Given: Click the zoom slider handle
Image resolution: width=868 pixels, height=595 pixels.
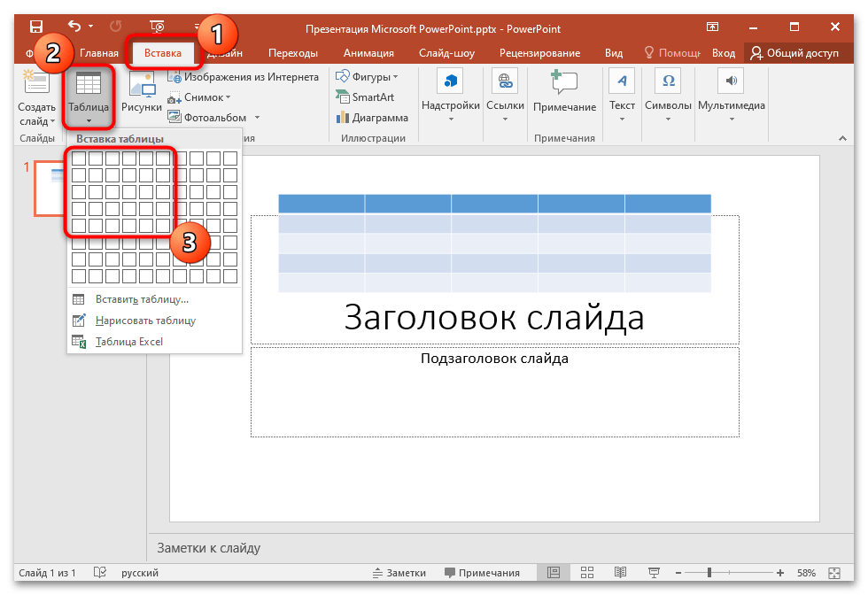Looking at the screenshot, I should click(x=709, y=573).
